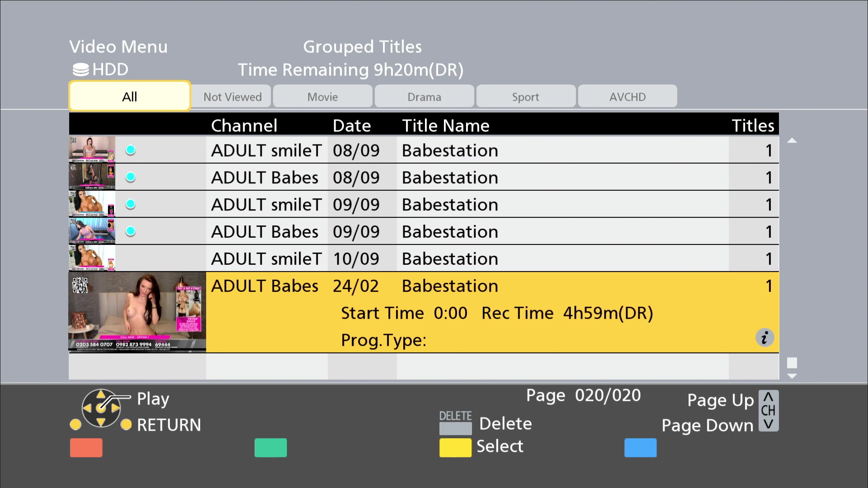Click the scroll down arrow beside list
The image size is (868, 488).
pyautogui.click(x=792, y=376)
